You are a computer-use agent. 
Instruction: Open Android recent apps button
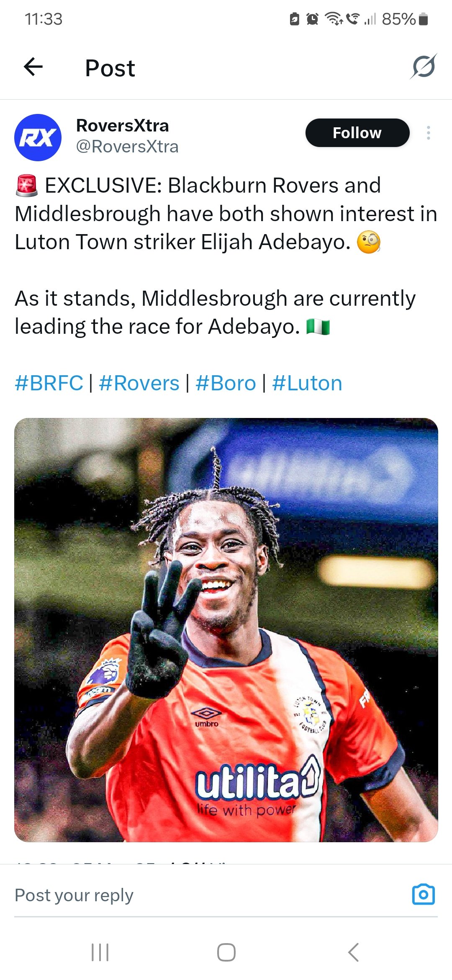100,952
